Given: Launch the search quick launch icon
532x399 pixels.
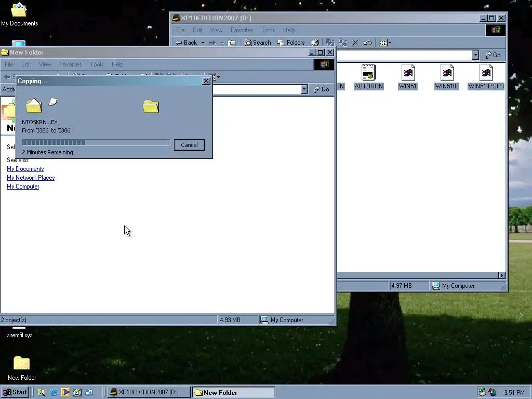Looking at the screenshot, I should tap(42, 392).
